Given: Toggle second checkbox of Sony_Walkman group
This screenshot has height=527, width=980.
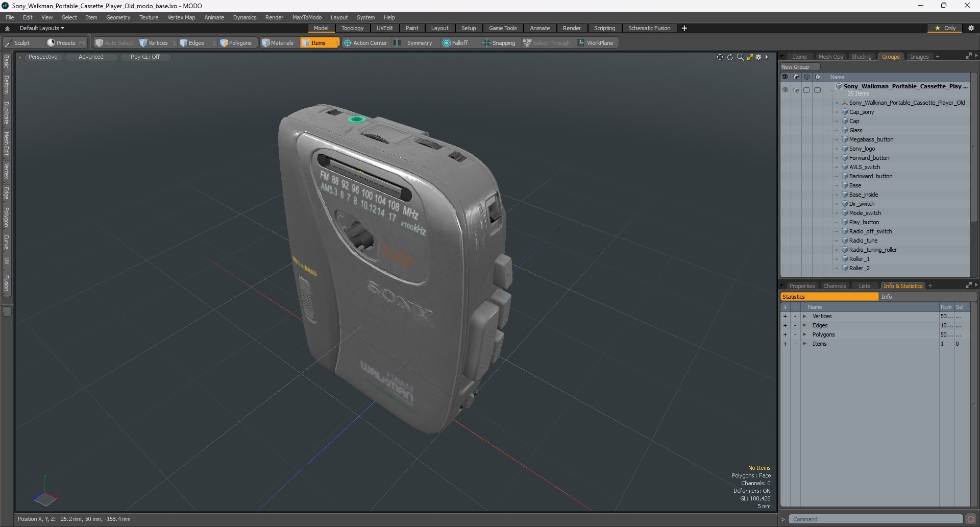Looking at the screenshot, I should [817, 90].
